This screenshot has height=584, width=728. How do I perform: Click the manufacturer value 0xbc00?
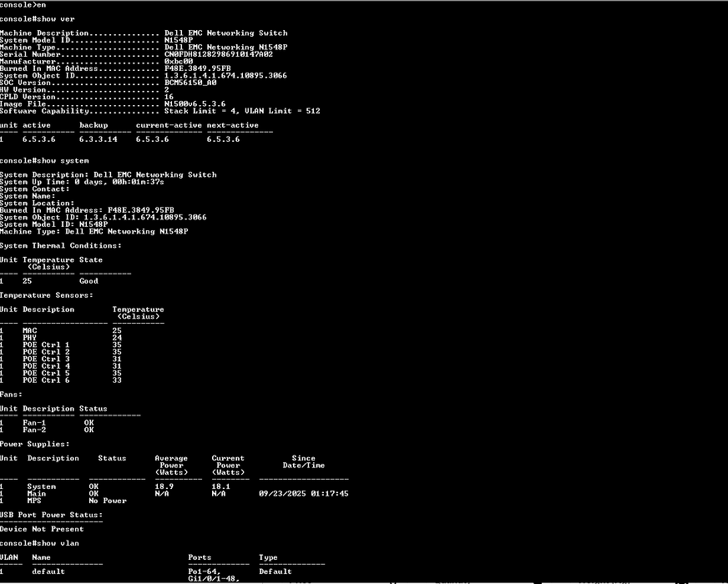tap(179, 61)
